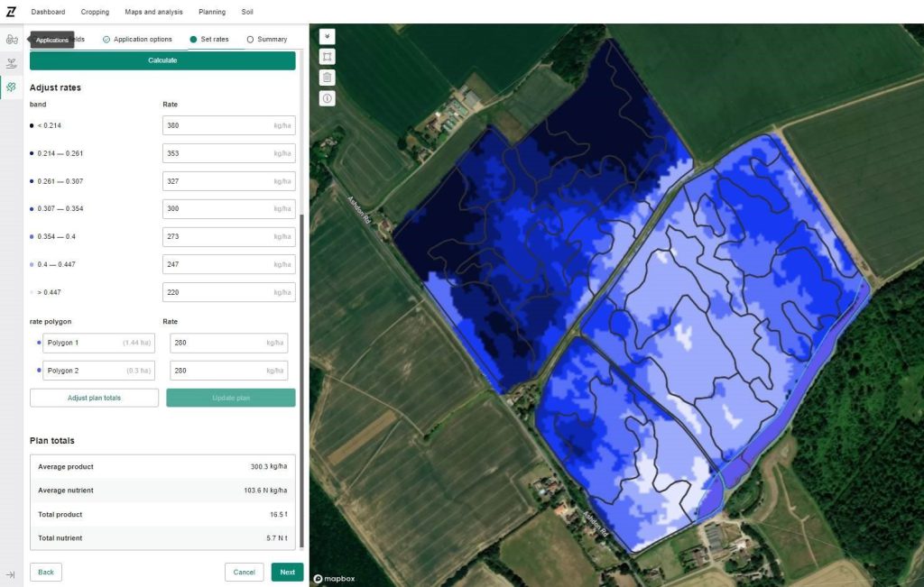Click the band label 0.307 — 0.354

(60, 209)
